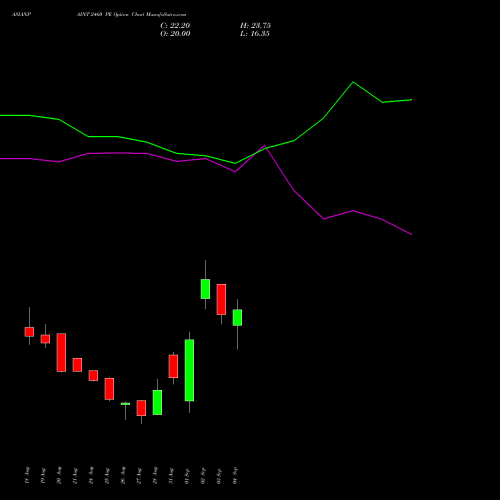500x500 pixels.
Task: Click the ASIANP symbol text in header
Action: (22, 15)
